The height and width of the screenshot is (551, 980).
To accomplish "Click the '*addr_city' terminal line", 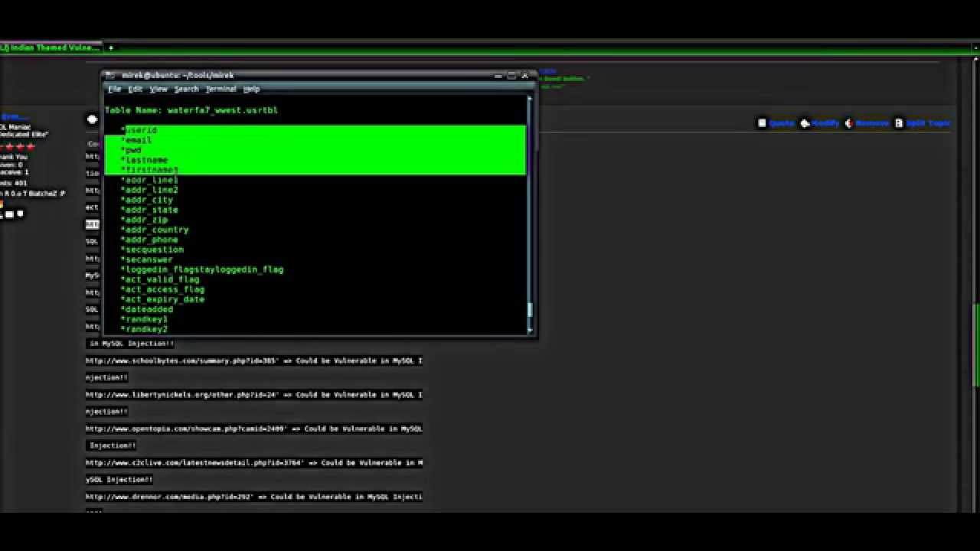I will coord(147,200).
